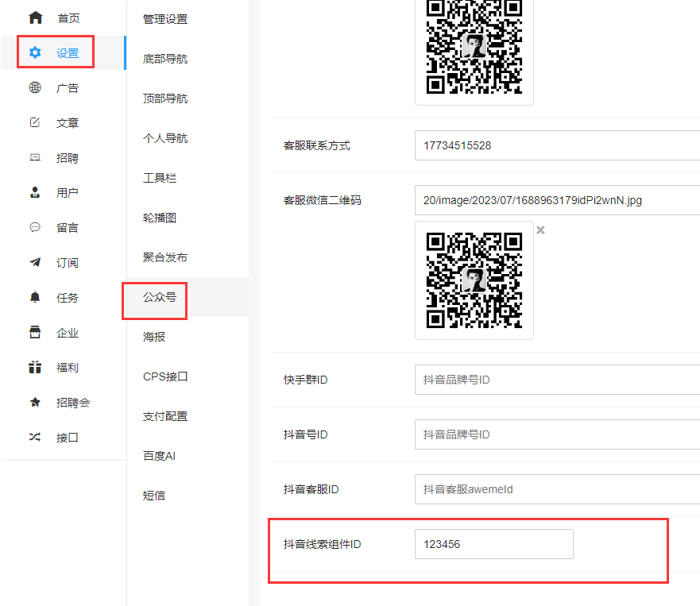
Task: Click the edit icon beside 文章
Action: click(x=35, y=122)
